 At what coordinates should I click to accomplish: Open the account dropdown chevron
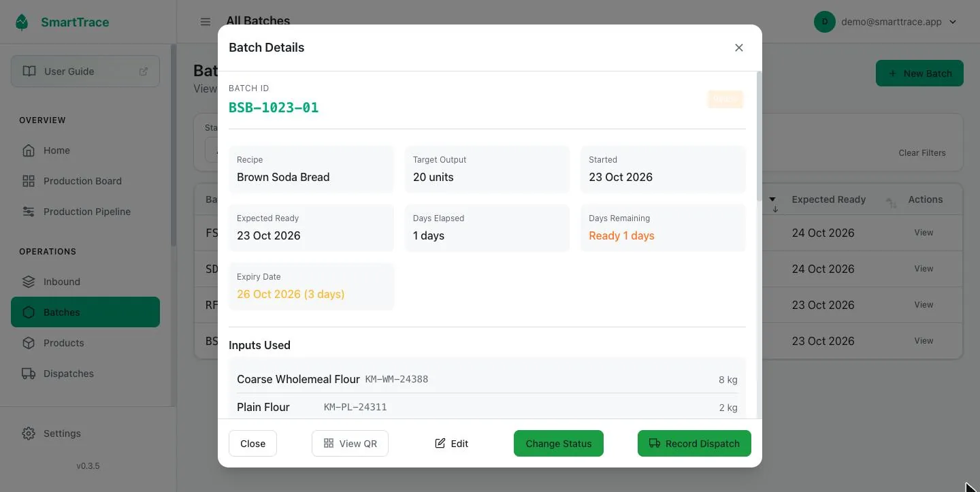click(953, 22)
